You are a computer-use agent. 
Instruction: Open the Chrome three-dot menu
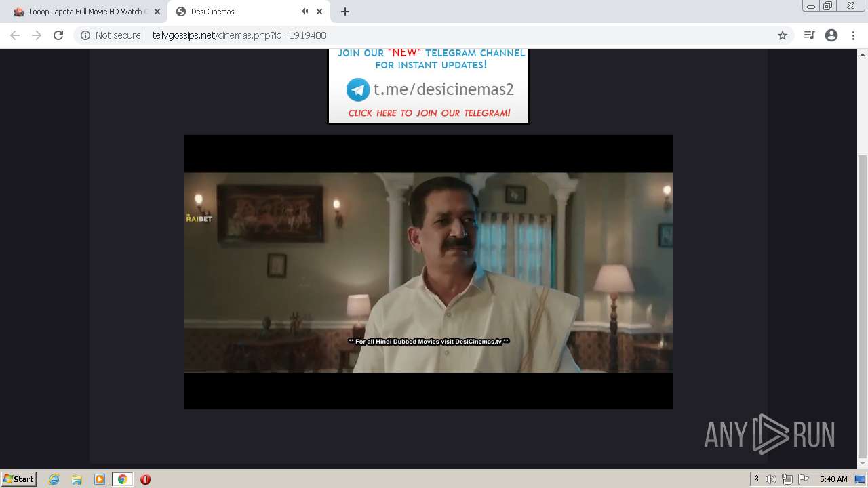853,35
